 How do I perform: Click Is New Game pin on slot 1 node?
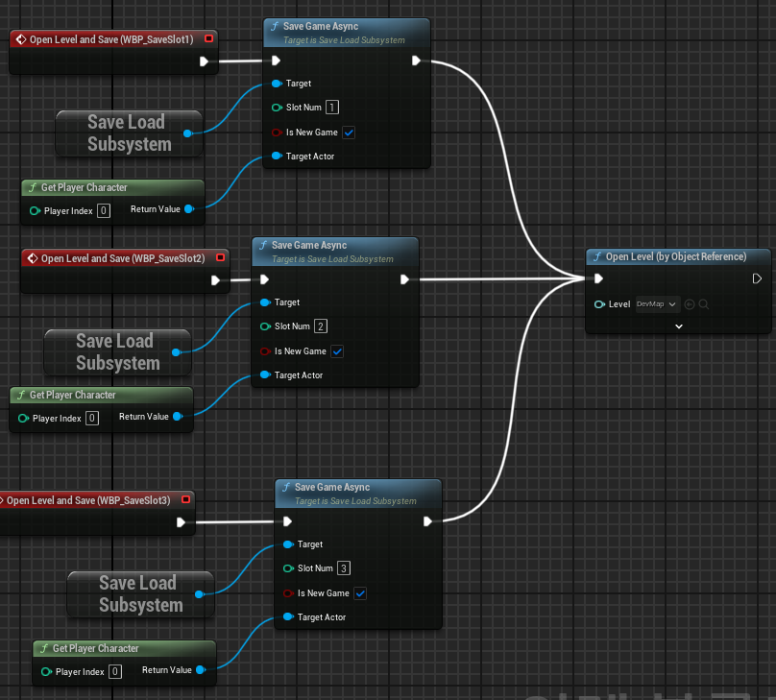coord(278,133)
